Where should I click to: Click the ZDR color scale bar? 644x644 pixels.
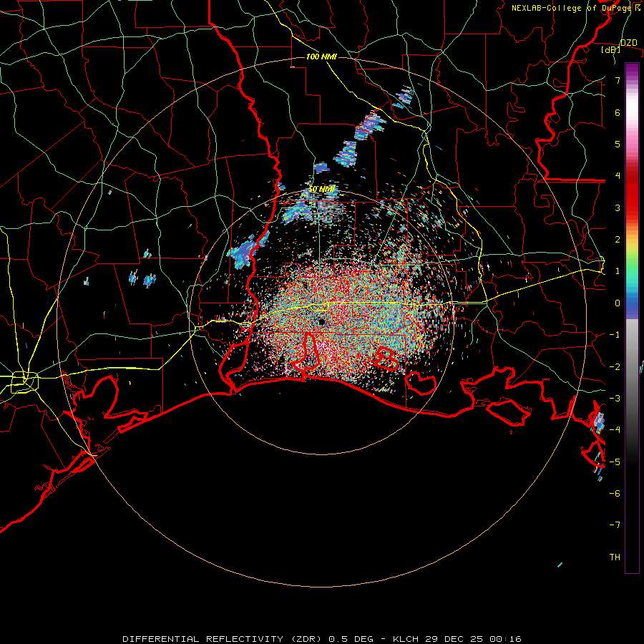[632, 318]
